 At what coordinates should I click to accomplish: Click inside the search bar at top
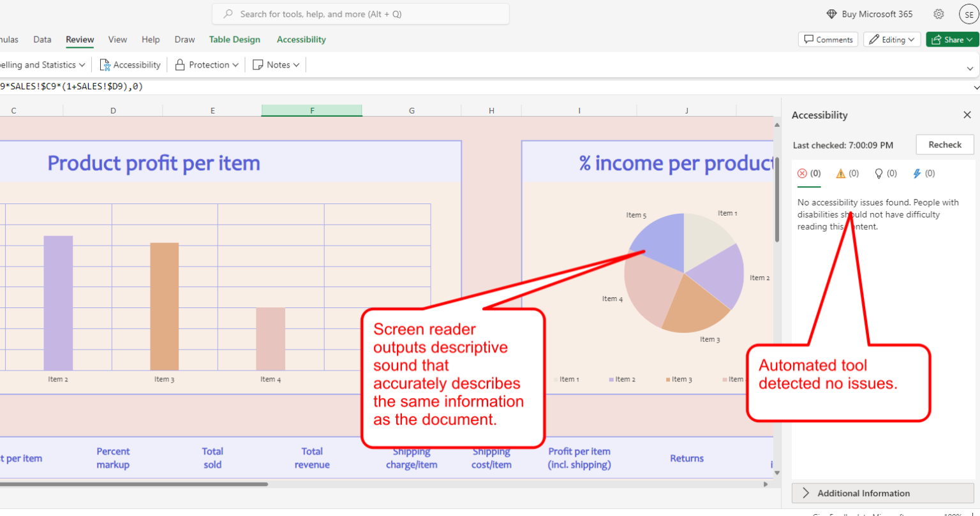coord(360,14)
